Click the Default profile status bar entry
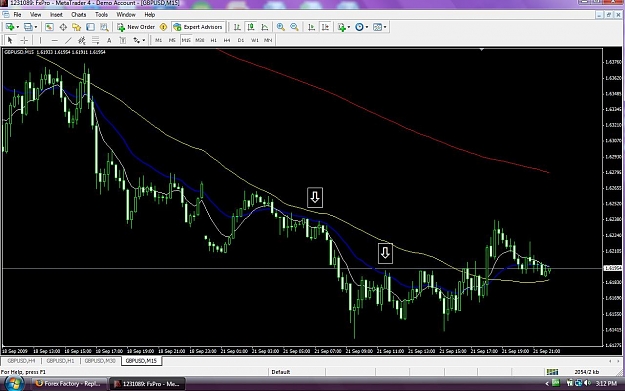The height and width of the screenshot is (391, 625). click(281, 372)
